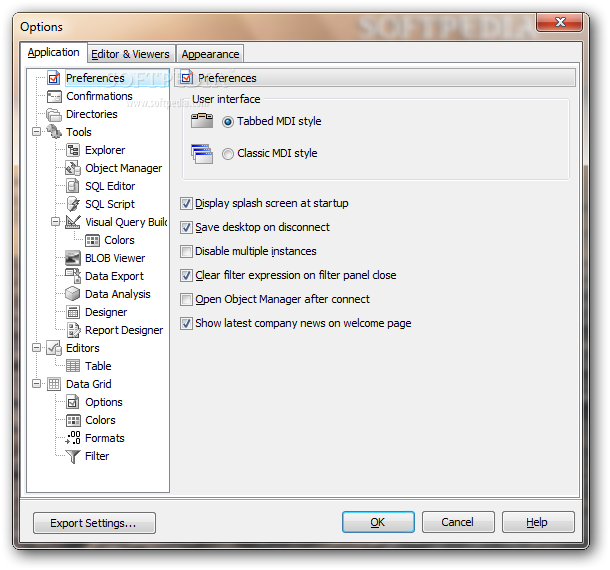Screen dimensions: 610x570
Task: Click the Classic MDI cascading windows icon
Action: click(202, 154)
